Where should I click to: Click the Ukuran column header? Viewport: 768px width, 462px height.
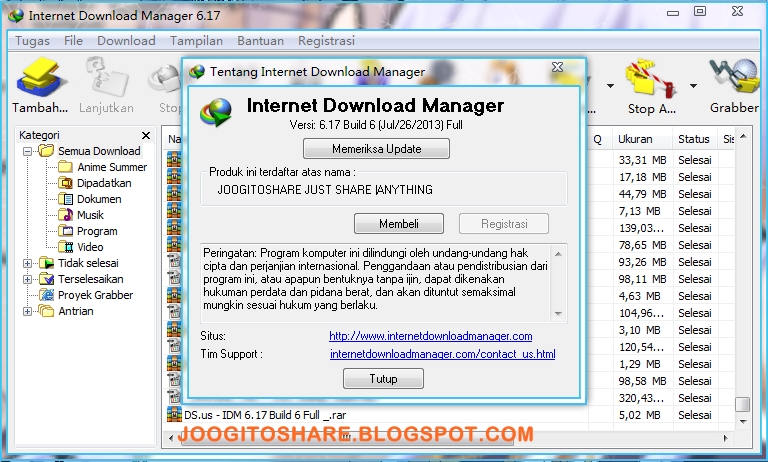pyautogui.click(x=642, y=139)
